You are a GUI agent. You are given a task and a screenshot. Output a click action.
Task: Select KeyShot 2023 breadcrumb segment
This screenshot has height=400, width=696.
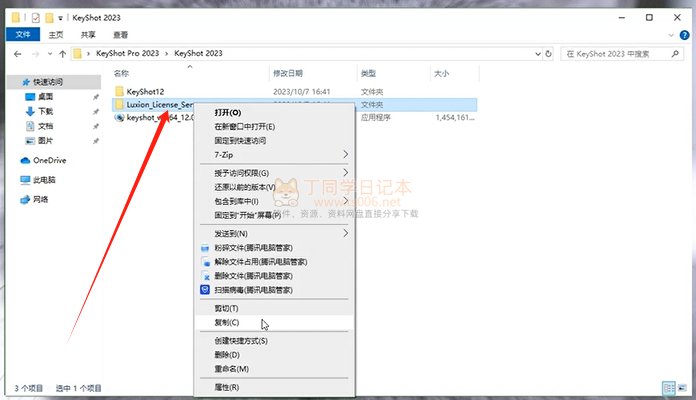point(198,53)
